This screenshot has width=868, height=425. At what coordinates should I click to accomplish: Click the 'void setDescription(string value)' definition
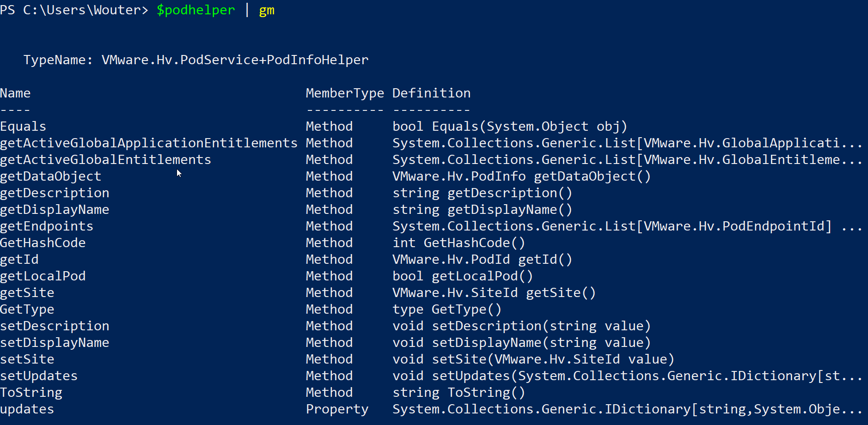(521, 326)
